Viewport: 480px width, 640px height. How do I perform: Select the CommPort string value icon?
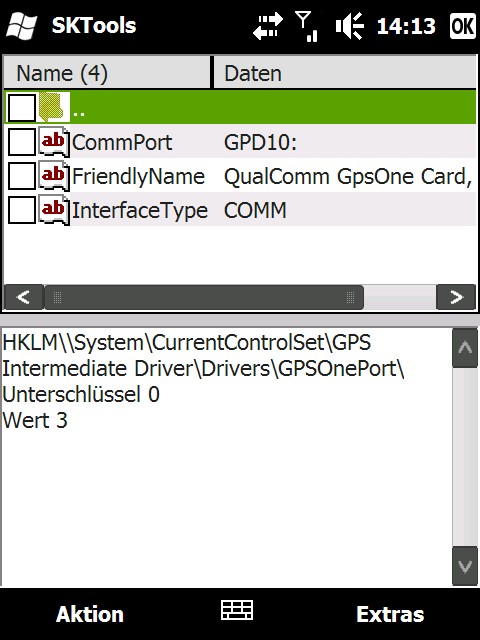point(54,142)
